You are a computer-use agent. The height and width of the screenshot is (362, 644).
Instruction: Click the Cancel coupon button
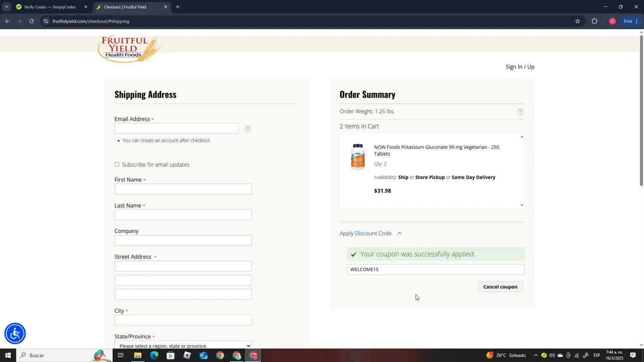500,287
